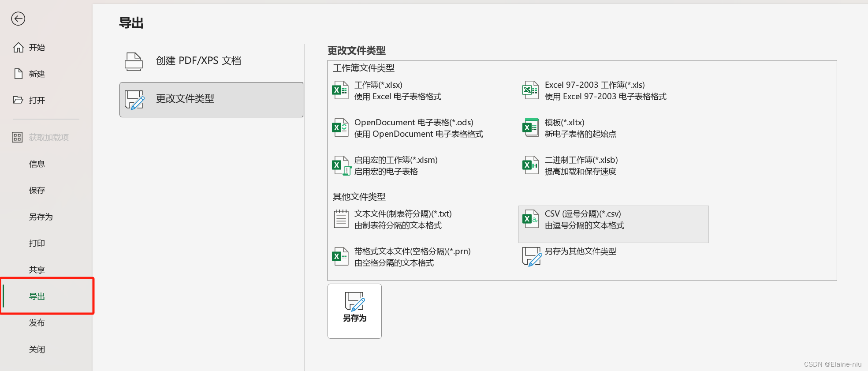Select 启用宏的工作簿(*.xlsm) text
Screen dimensions: 868x371
tap(396, 160)
